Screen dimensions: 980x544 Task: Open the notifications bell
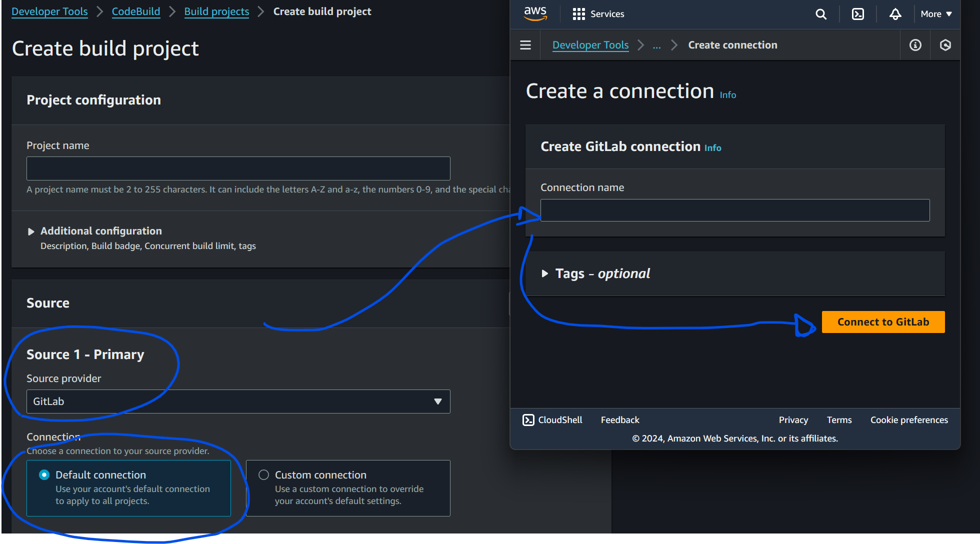tap(895, 14)
